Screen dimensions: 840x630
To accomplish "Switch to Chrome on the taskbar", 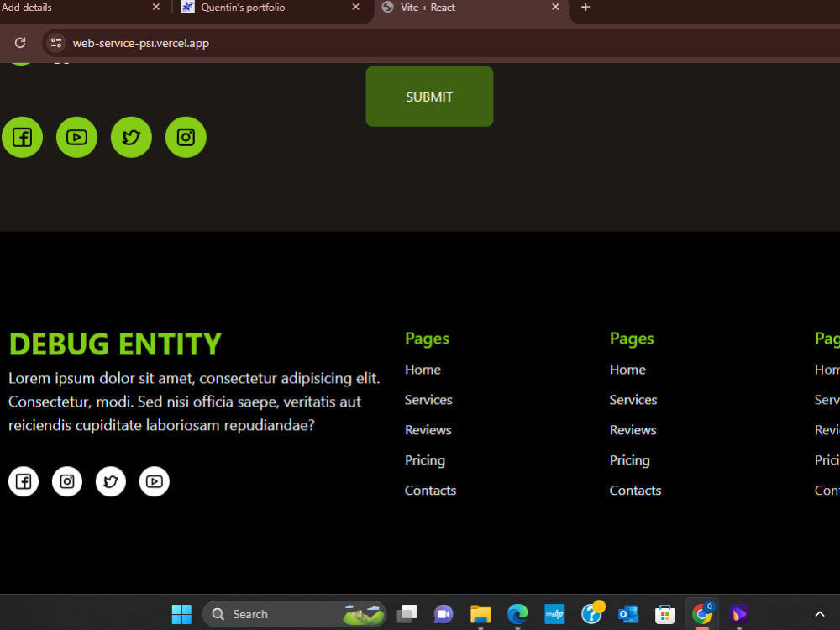I will point(701,614).
